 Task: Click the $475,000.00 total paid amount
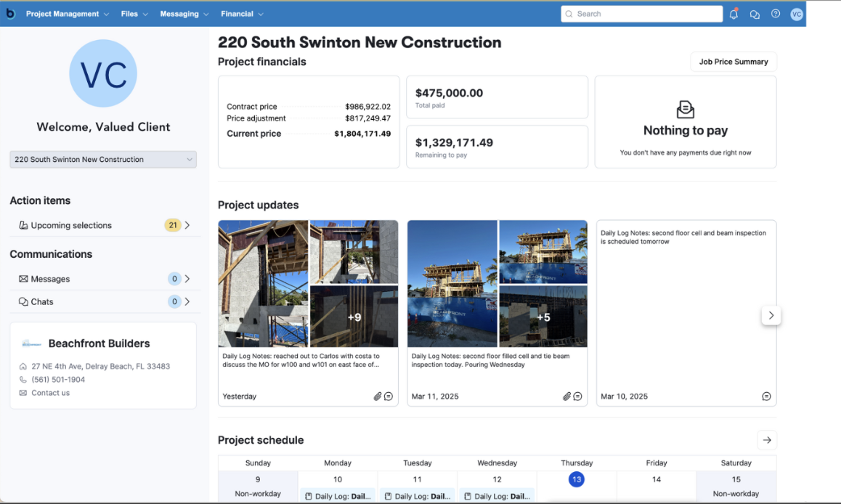449,93
